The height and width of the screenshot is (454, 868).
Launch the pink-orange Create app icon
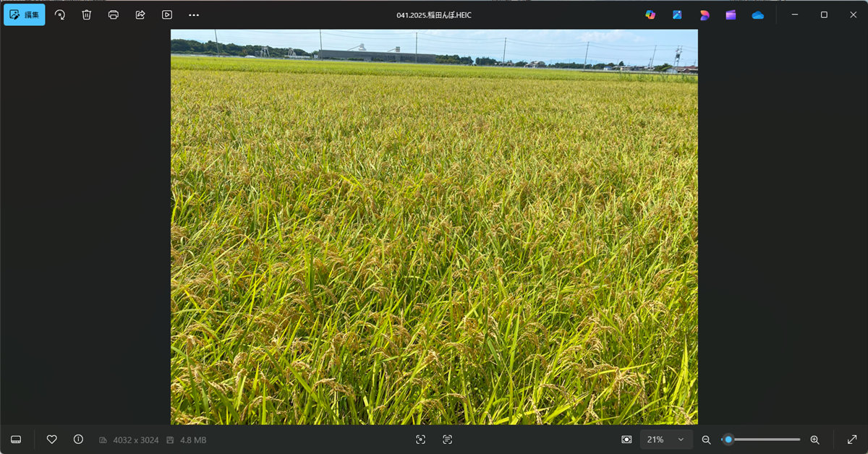point(704,14)
